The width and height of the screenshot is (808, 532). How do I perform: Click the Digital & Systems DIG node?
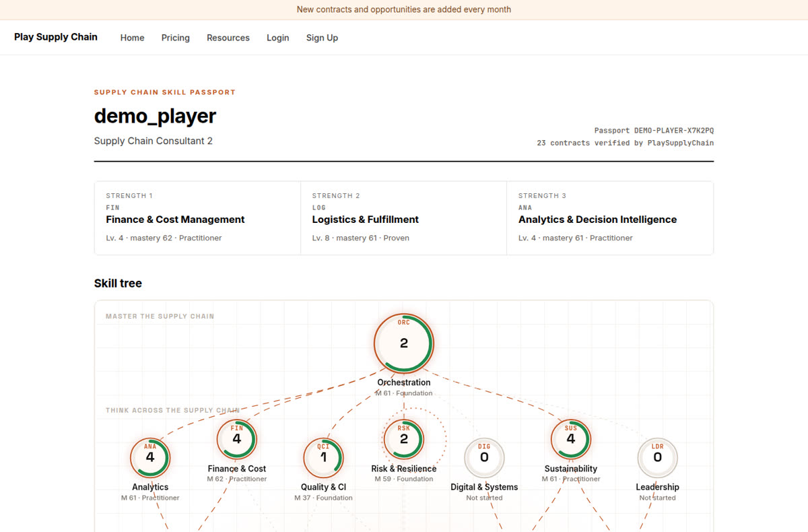point(484,458)
